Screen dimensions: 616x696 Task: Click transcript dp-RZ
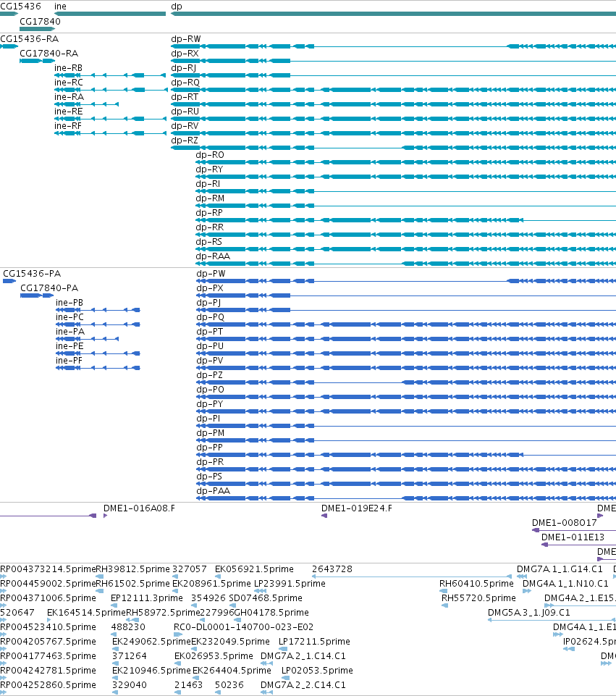tap(185, 141)
